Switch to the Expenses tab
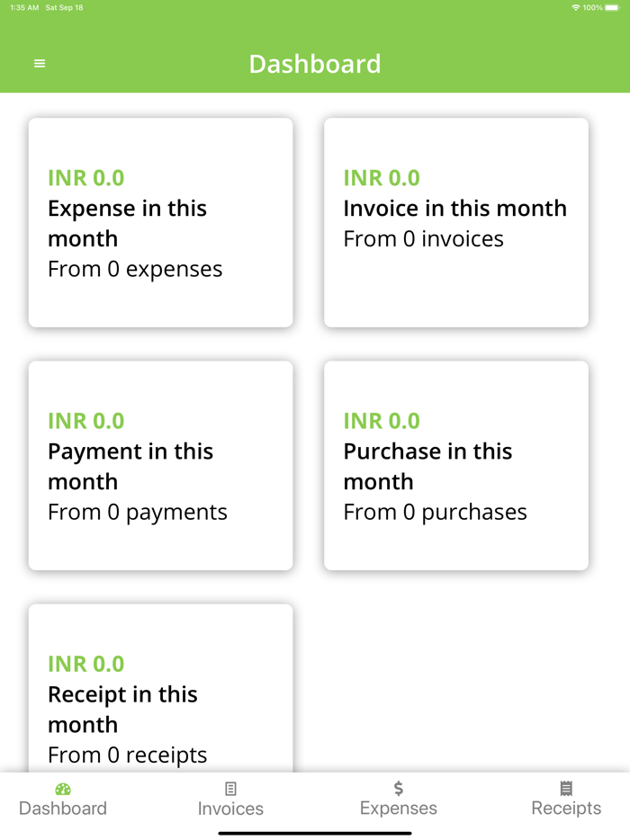This screenshot has width=630, height=840. click(398, 799)
